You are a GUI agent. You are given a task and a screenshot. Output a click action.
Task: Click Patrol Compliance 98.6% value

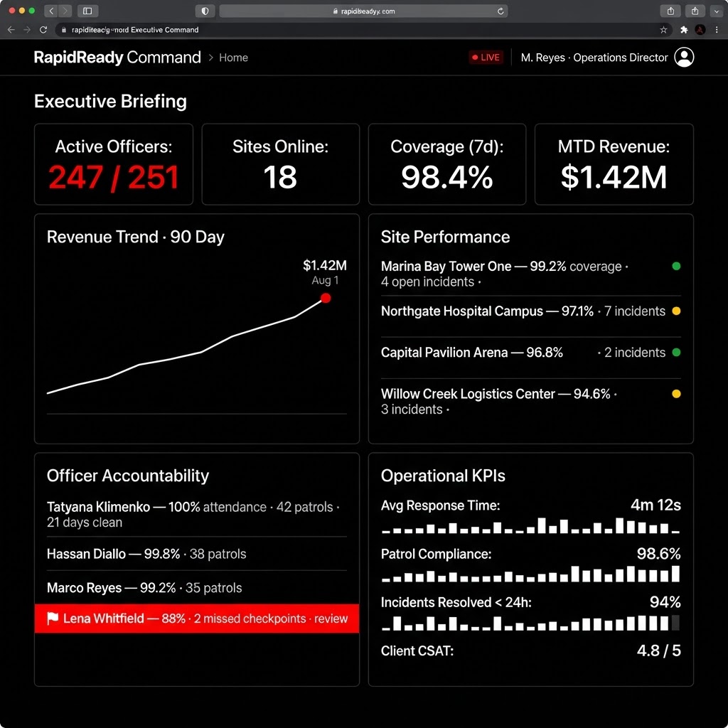point(658,553)
